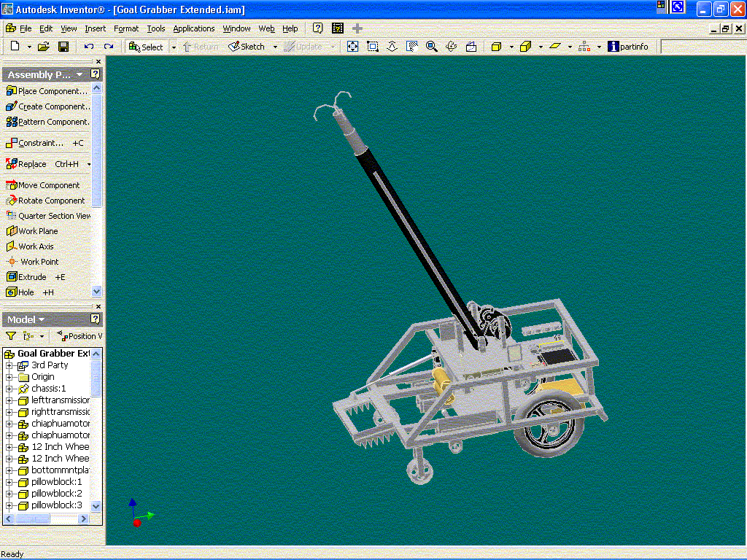Click Pattern Component command
The height and width of the screenshot is (560, 747).
tap(47, 122)
